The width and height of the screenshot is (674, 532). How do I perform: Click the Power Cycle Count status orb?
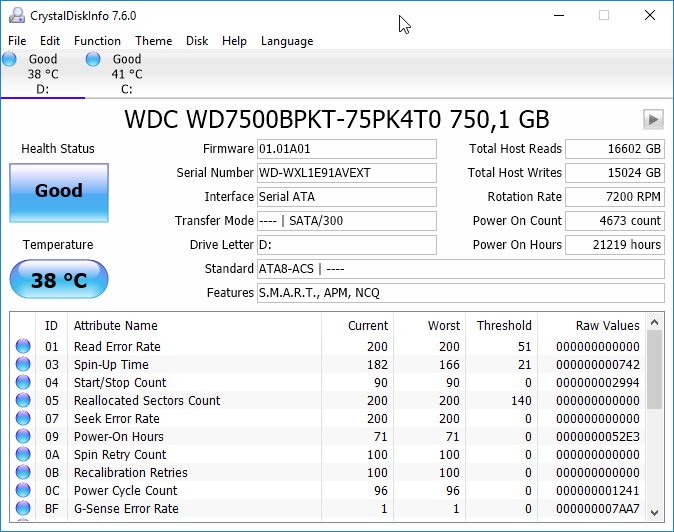(23, 491)
